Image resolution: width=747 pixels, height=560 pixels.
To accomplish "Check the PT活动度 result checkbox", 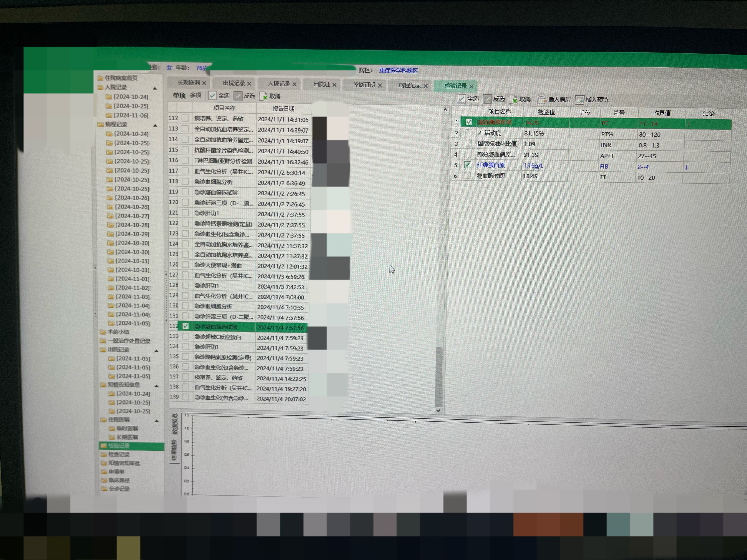I will (468, 133).
